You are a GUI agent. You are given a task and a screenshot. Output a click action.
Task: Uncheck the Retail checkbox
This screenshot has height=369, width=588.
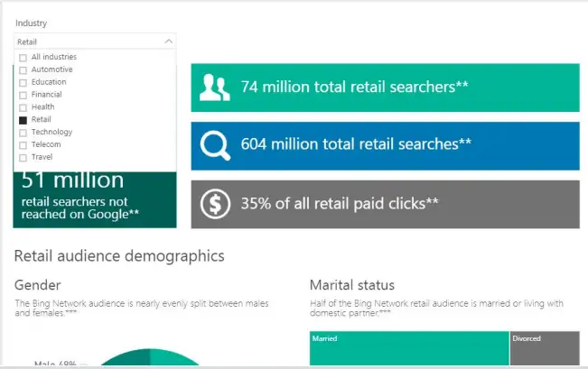pos(23,120)
